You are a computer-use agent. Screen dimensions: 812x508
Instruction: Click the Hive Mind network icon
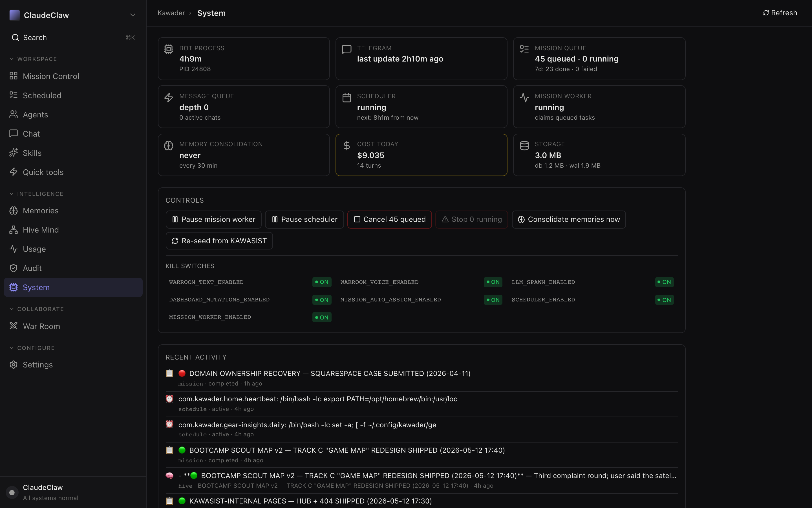[x=14, y=229]
